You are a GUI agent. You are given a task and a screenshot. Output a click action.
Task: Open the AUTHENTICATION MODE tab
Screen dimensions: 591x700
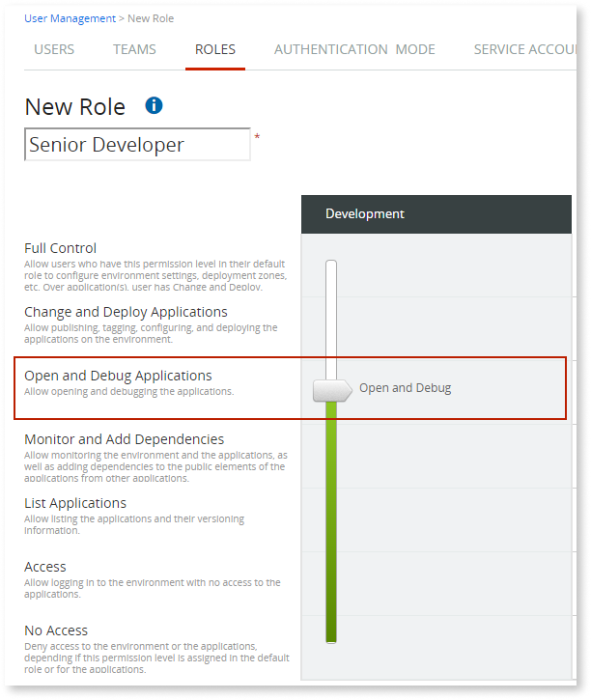pos(354,49)
